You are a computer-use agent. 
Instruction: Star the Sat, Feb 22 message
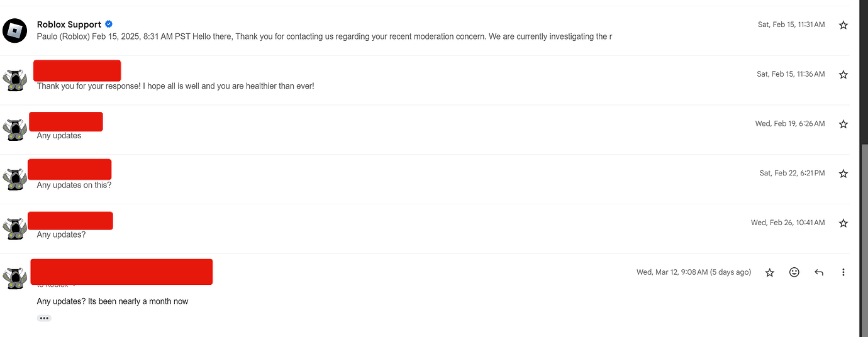843,174
